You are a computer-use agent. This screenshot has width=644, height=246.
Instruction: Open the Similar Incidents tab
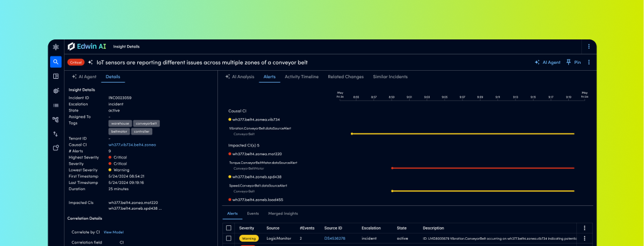pyautogui.click(x=390, y=77)
